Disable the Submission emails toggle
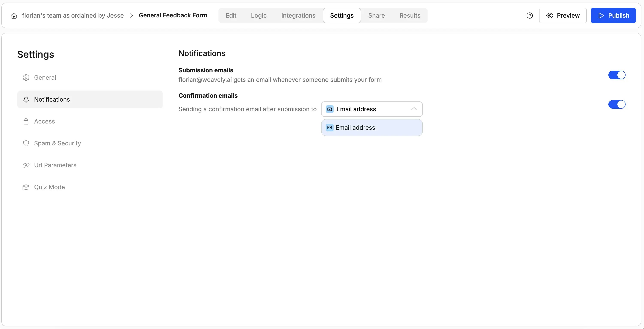 (617, 75)
